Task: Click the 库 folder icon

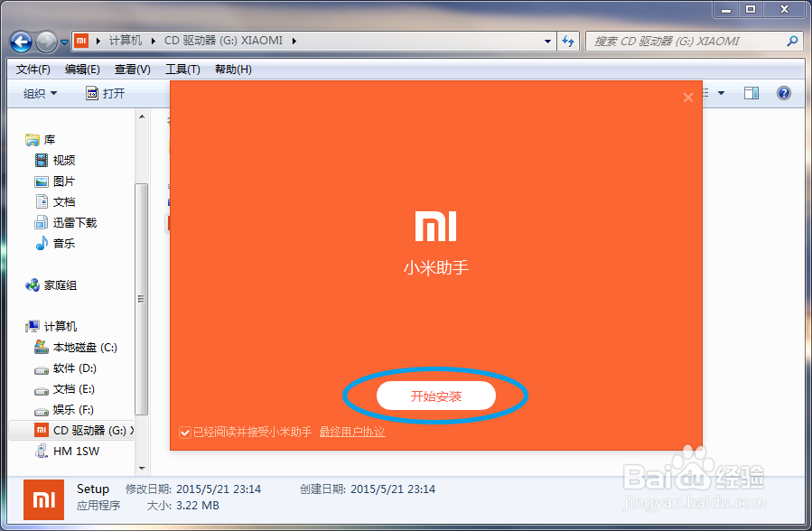Action: pyautogui.click(x=33, y=140)
